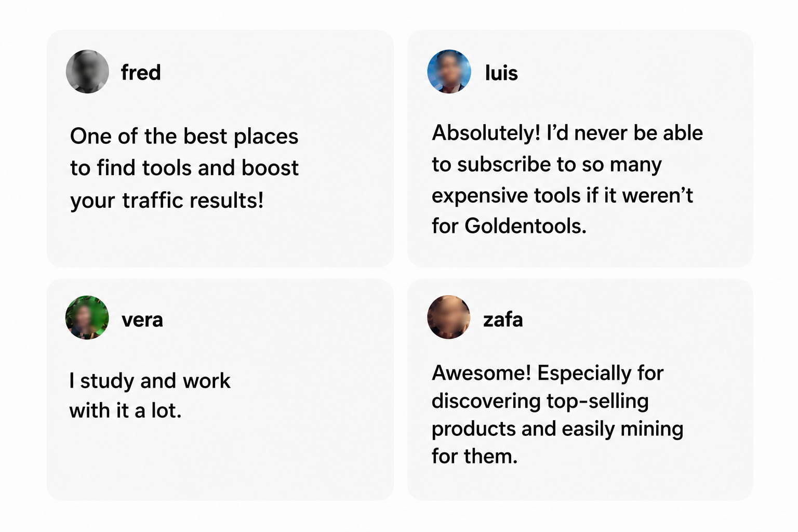Image resolution: width=798 pixels, height=532 pixels.
Task: Click 'your traffic results!' line
Action: click(x=167, y=201)
